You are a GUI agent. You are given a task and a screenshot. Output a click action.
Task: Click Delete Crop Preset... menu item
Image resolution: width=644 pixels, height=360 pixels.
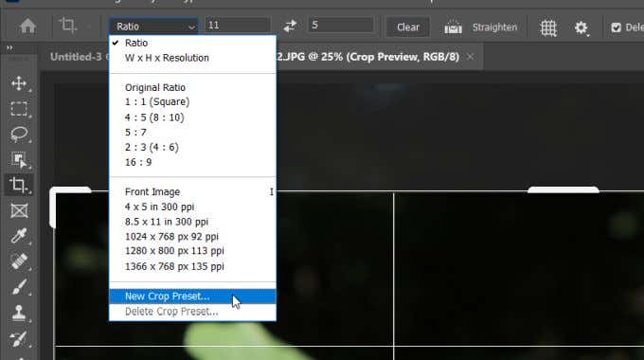point(192,312)
